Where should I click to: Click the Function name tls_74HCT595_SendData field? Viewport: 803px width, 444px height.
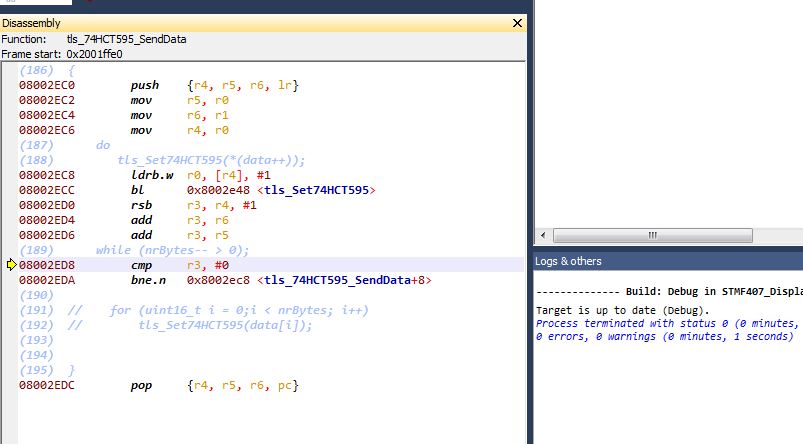(126, 39)
